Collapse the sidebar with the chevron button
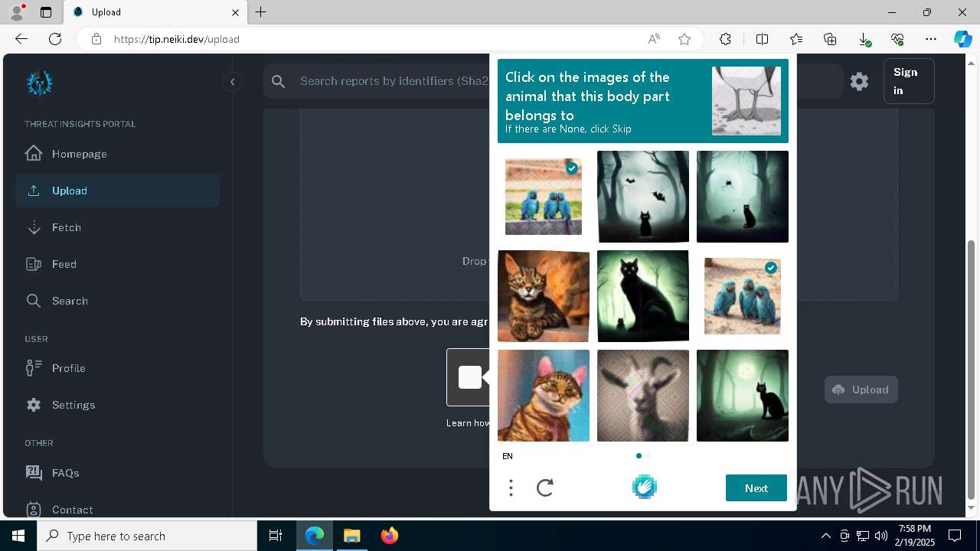The width and height of the screenshot is (980, 551). click(232, 82)
